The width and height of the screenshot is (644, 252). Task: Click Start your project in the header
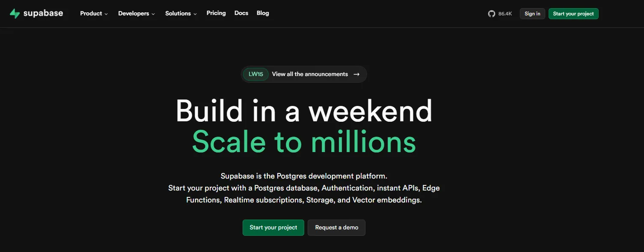[573, 14]
